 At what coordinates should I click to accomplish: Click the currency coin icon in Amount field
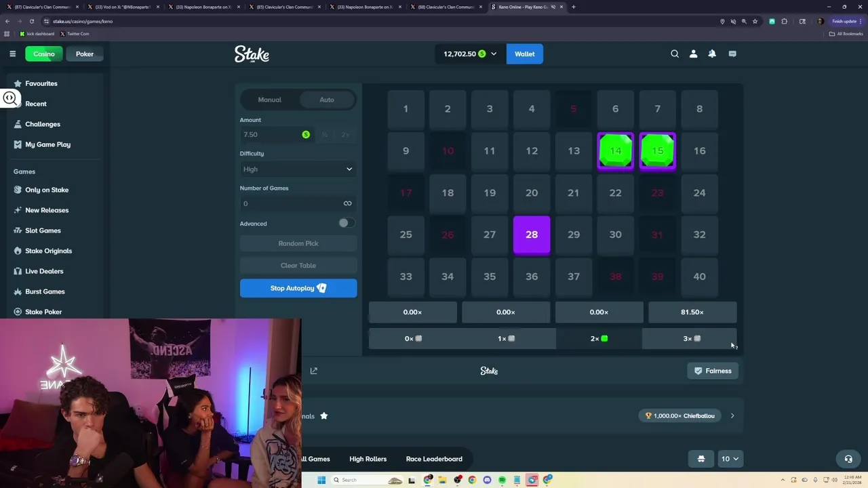click(306, 135)
